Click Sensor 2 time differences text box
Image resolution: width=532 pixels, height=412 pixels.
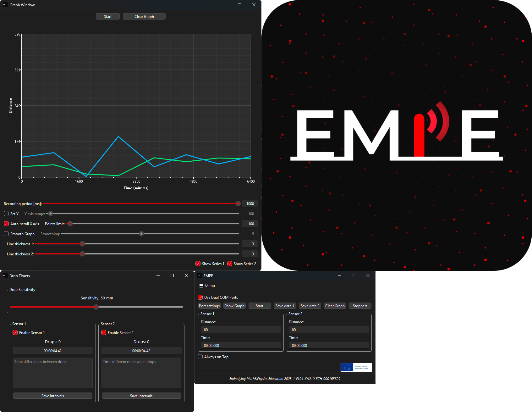coord(141,373)
